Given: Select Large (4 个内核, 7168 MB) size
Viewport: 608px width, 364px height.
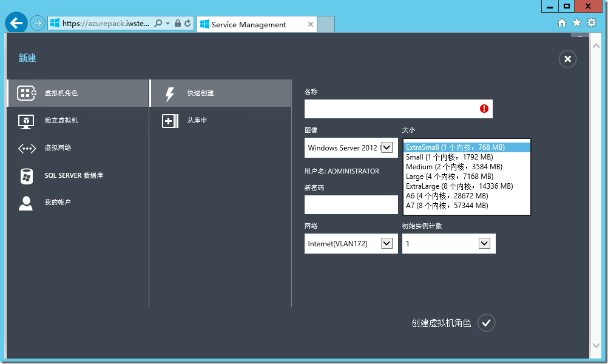Looking at the screenshot, I should [467, 177].
